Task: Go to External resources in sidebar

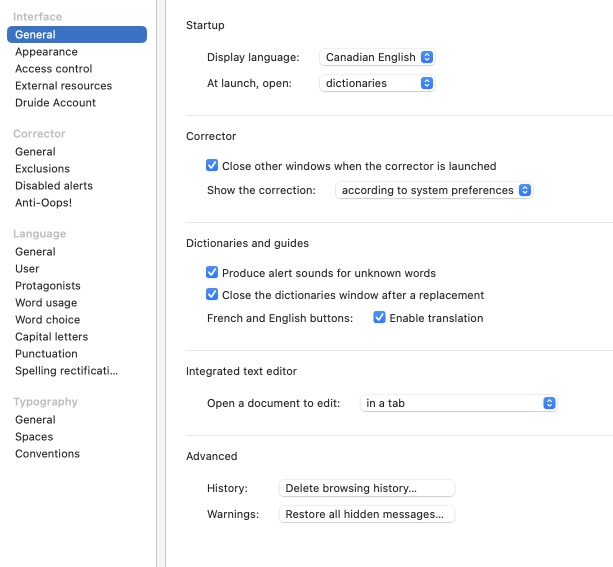Action: pyautogui.click(x=63, y=86)
